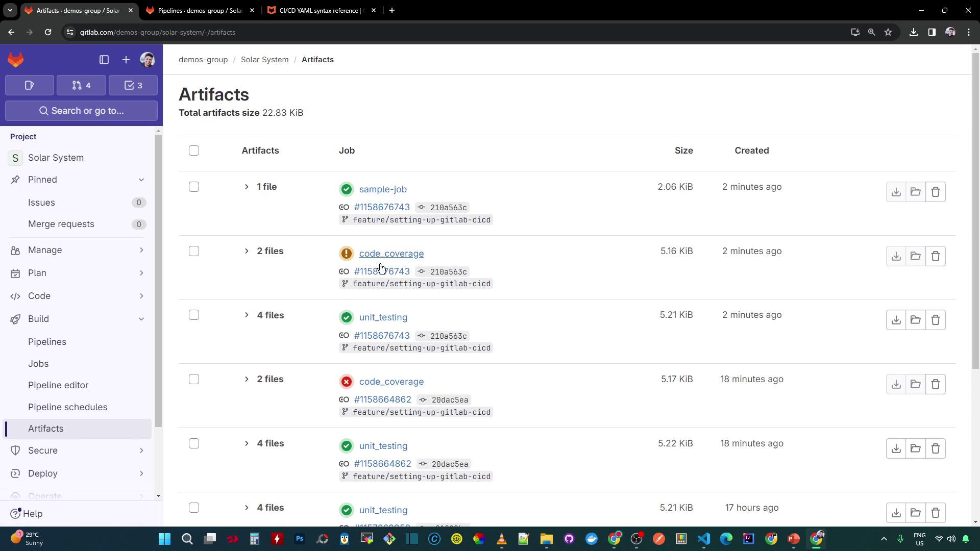
Task: Click the Search or go to field
Action: point(82,111)
